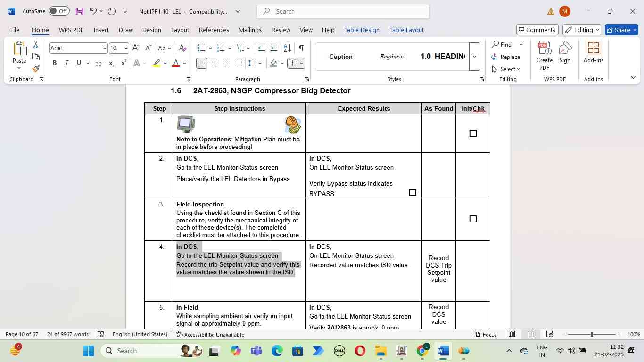
Task: Apply the Caption style
Action: (x=341, y=57)
